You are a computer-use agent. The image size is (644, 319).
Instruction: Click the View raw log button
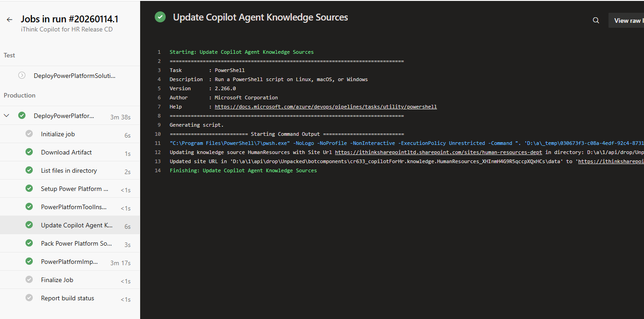[628, 21]
